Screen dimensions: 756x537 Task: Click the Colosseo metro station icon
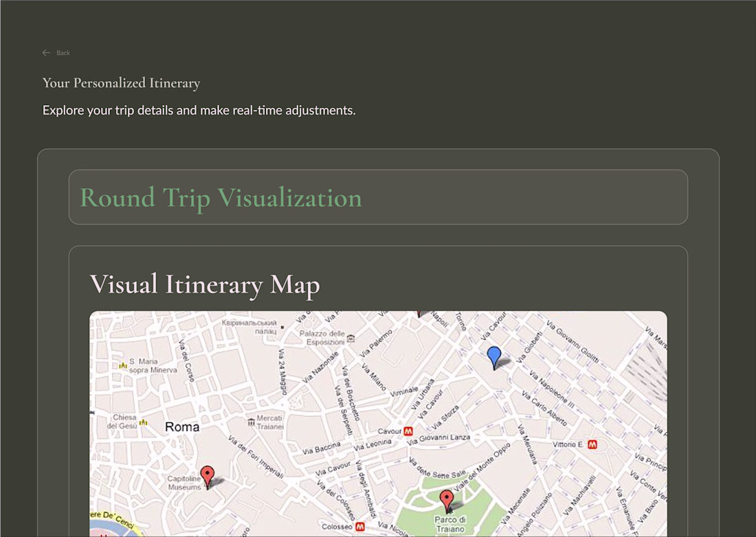click(x=359, y=527)
